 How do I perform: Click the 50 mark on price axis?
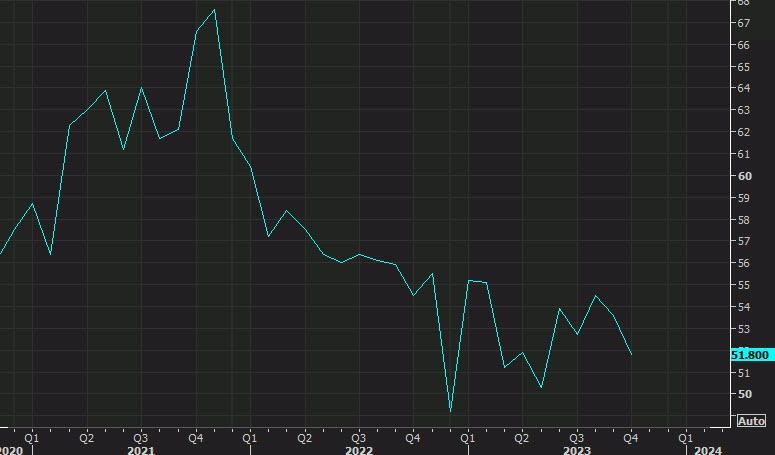click(x=744, y=394)
